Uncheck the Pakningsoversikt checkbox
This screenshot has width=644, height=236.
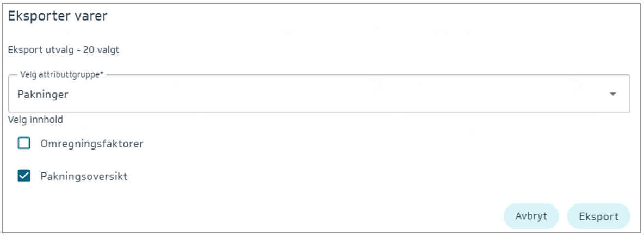tap(24, 176)
